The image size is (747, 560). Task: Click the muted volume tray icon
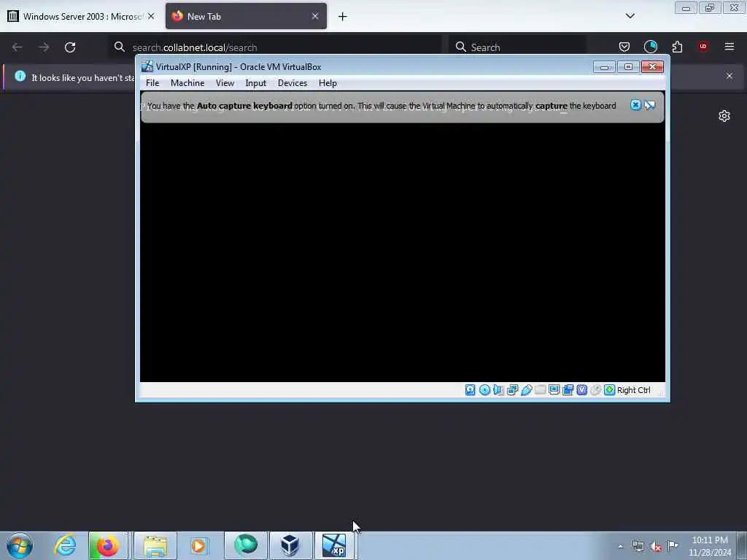[x=656, y=546]
